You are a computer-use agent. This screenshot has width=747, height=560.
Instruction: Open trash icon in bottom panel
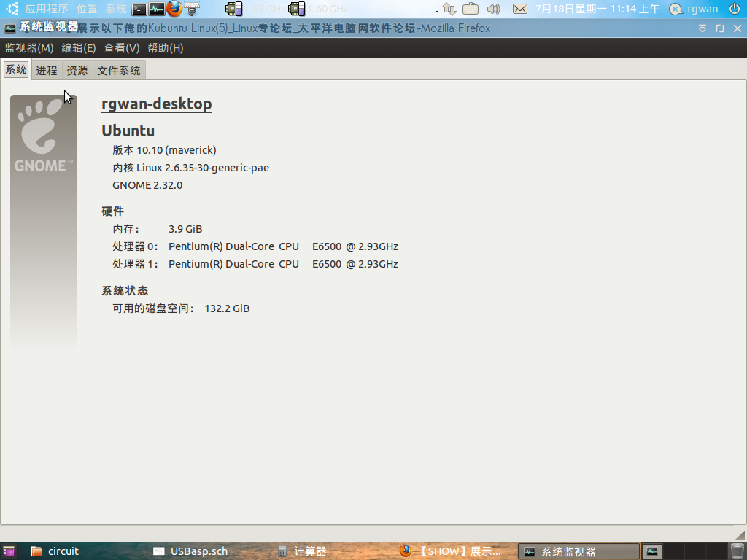pyautogui.click(x=737, y=551)
